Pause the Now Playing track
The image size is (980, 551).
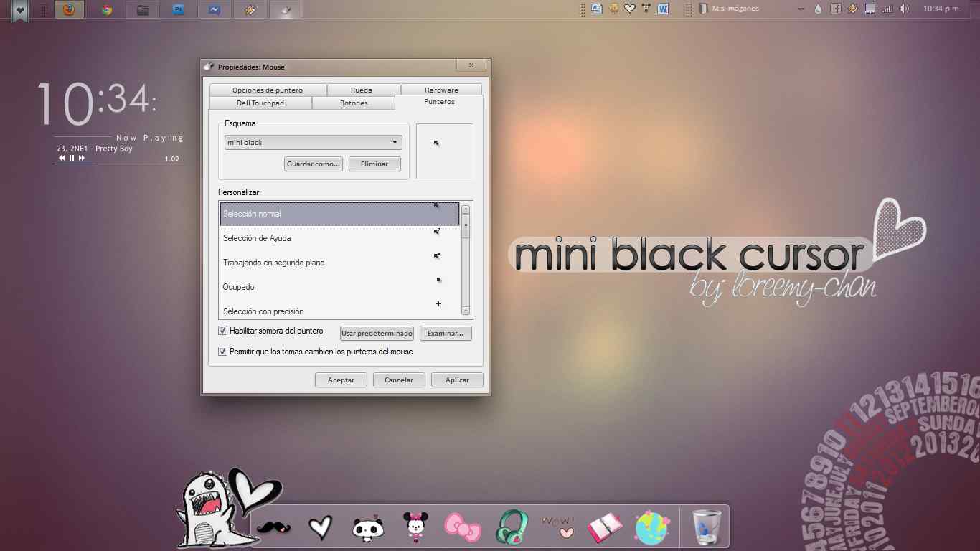72,158
